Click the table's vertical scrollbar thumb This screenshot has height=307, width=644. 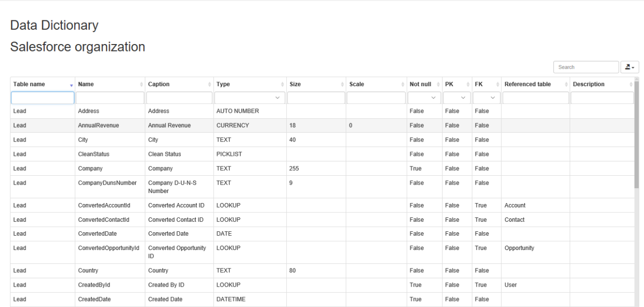[x=636, y=134]
